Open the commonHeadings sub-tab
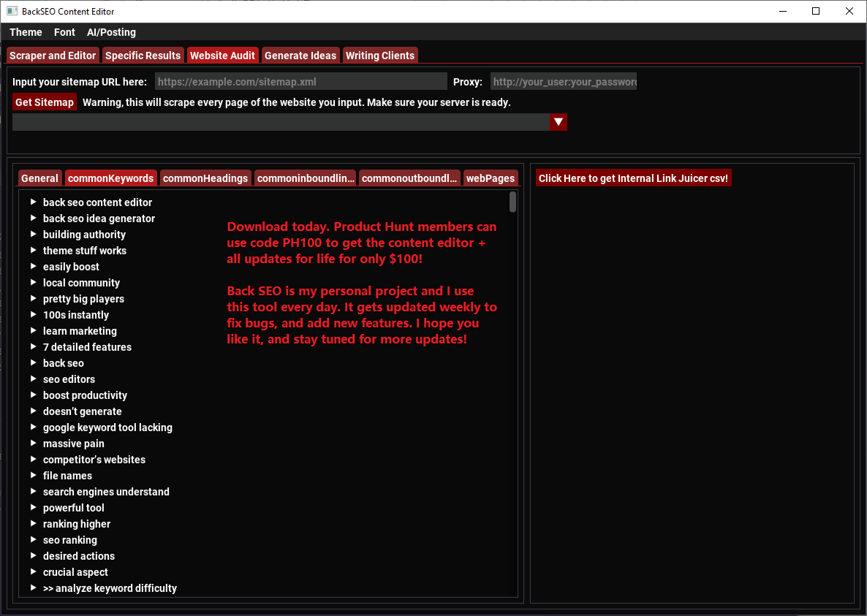 205,178
